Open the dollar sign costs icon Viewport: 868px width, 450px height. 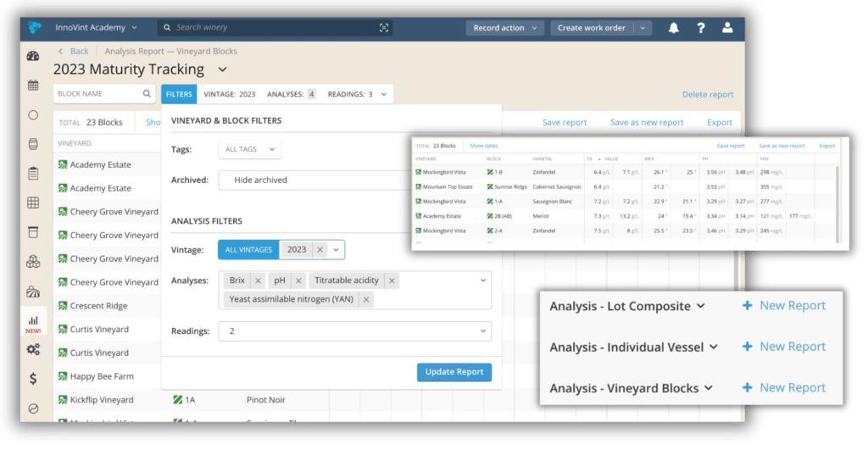(33, 379)
